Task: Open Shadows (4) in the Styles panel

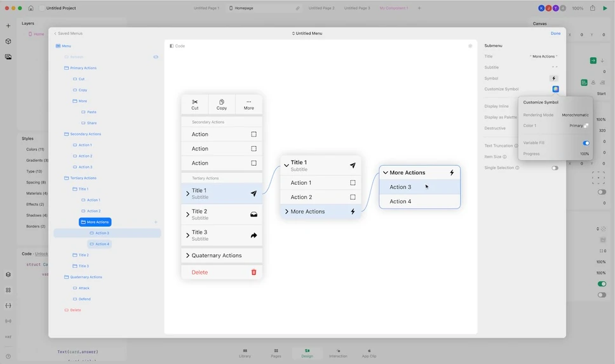Action: [36, 215]
